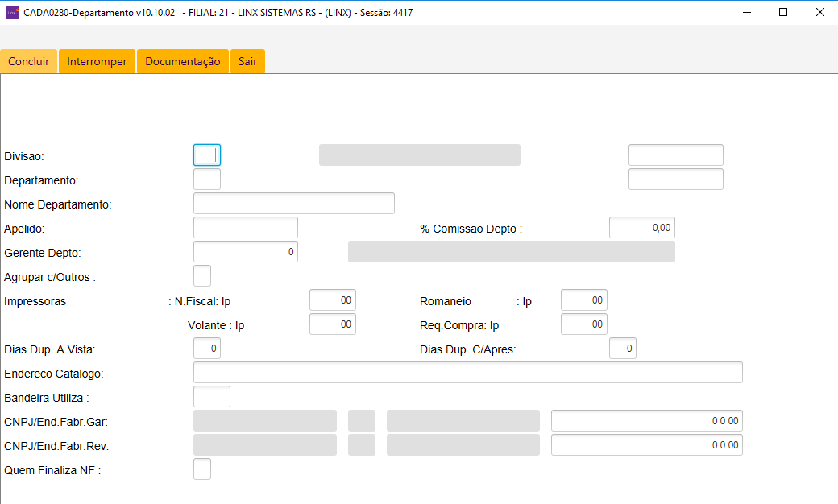Select the Departamento code field
Viewport: 838px width, 504px height.
pyautogui.click(x=207, y=180)
